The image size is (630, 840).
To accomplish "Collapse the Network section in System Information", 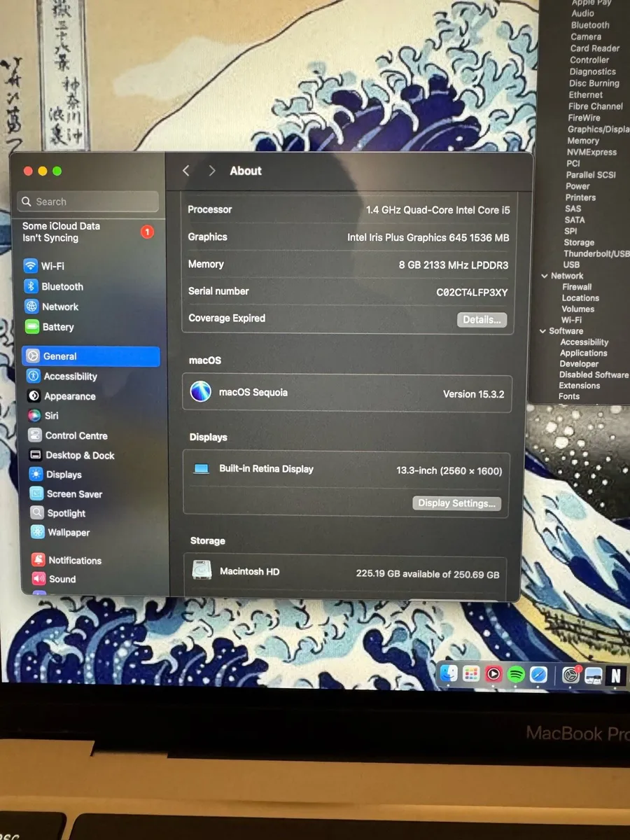I will tap(545, 276).
